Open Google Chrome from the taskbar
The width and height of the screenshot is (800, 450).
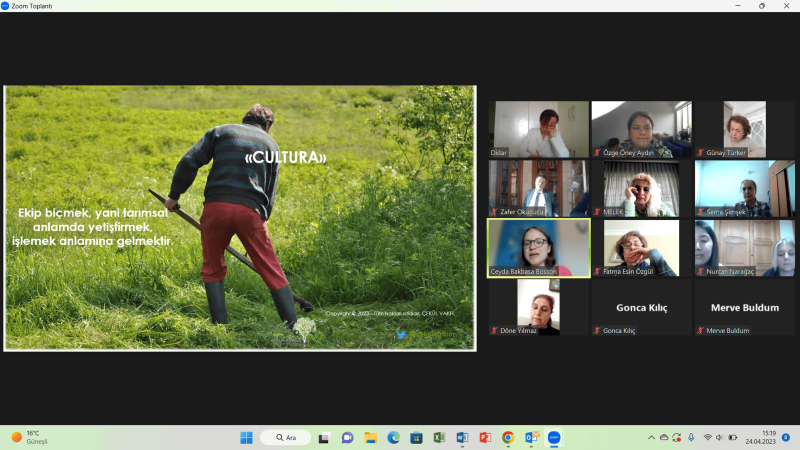point(508,438)
